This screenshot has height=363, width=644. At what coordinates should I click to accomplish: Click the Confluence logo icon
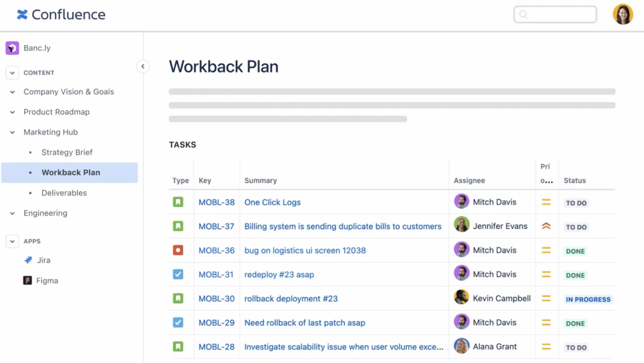22,15
